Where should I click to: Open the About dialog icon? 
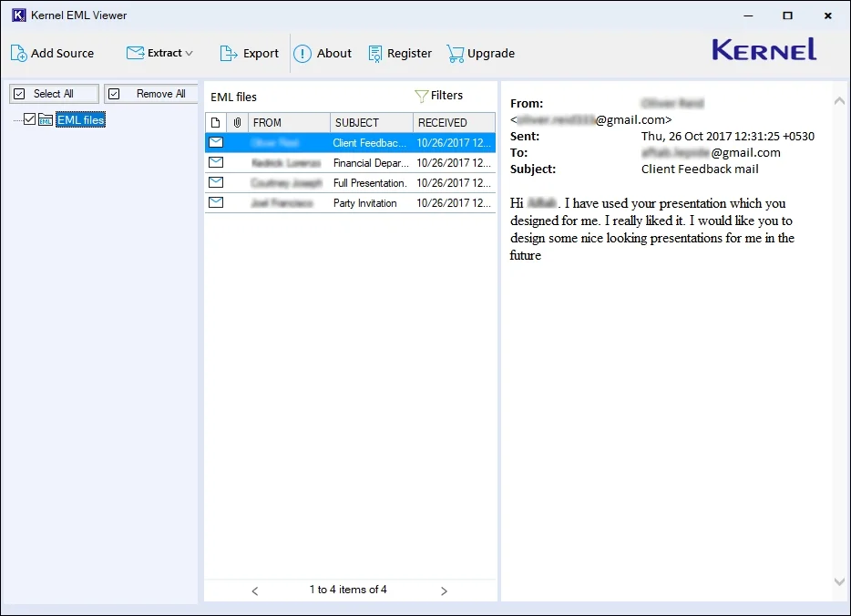click(x=302, y=53)
